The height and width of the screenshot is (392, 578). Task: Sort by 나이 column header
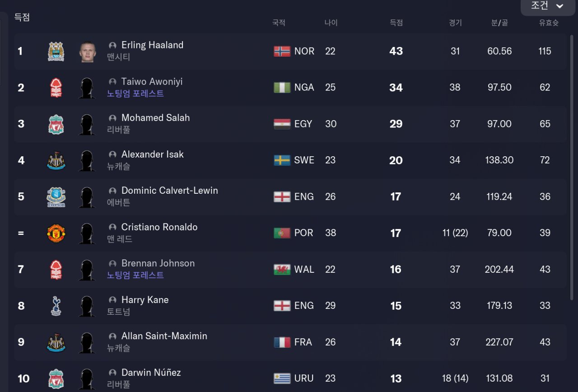(331, 23)
